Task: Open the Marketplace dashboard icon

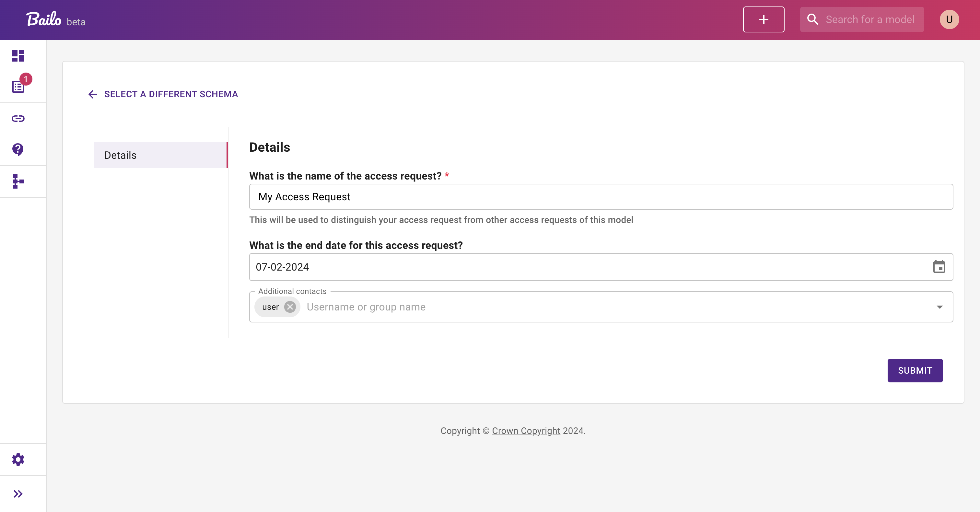Action: (17, 55)
